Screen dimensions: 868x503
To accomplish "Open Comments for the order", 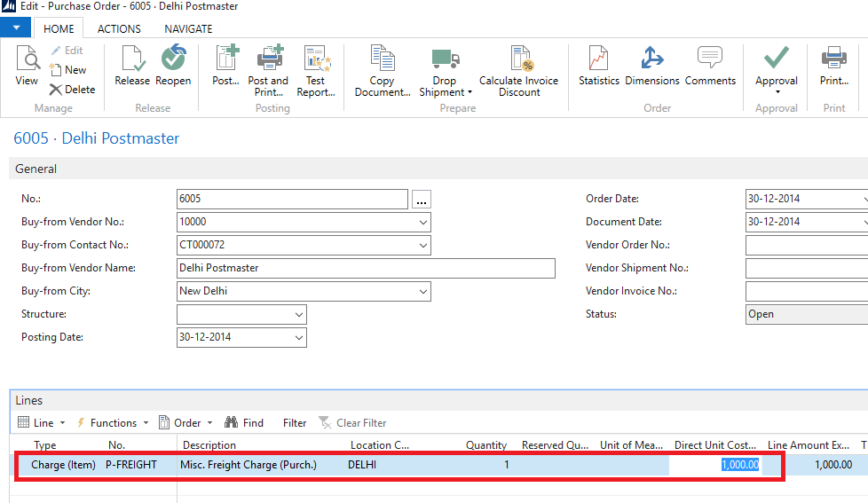I will [x=710, y=66].
